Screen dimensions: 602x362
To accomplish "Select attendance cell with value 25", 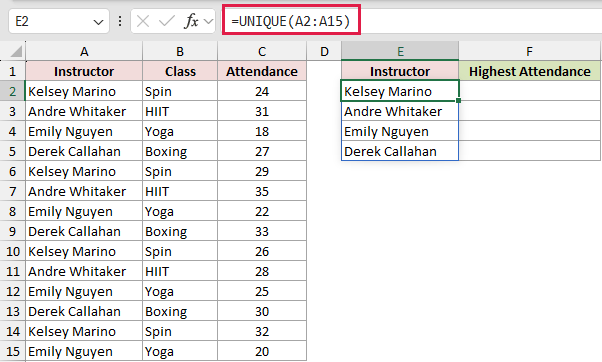I will point(262,291).
